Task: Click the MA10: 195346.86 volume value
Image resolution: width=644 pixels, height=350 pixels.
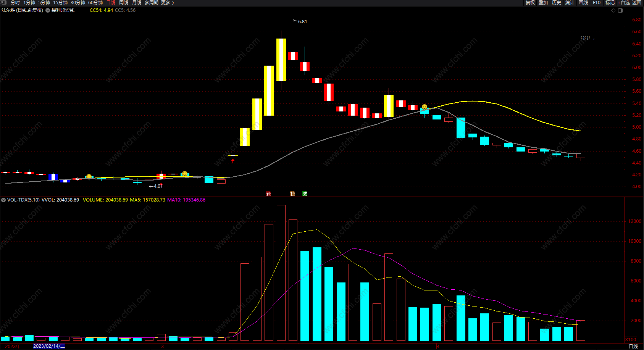Action: point(186,200)
